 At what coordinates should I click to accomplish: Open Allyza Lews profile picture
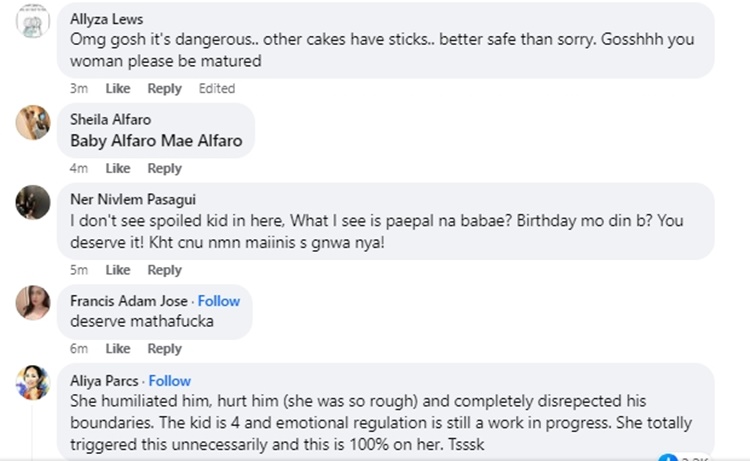click(33, 22)
